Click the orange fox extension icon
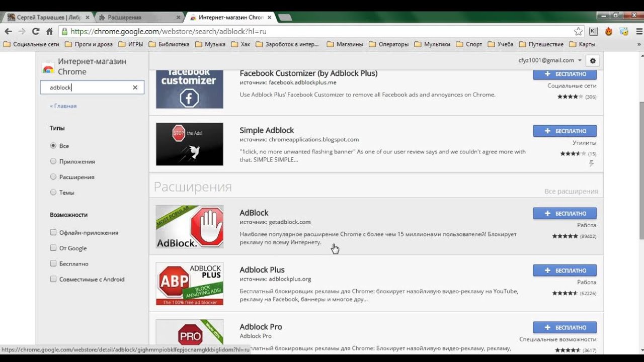 tap(608, 31)
